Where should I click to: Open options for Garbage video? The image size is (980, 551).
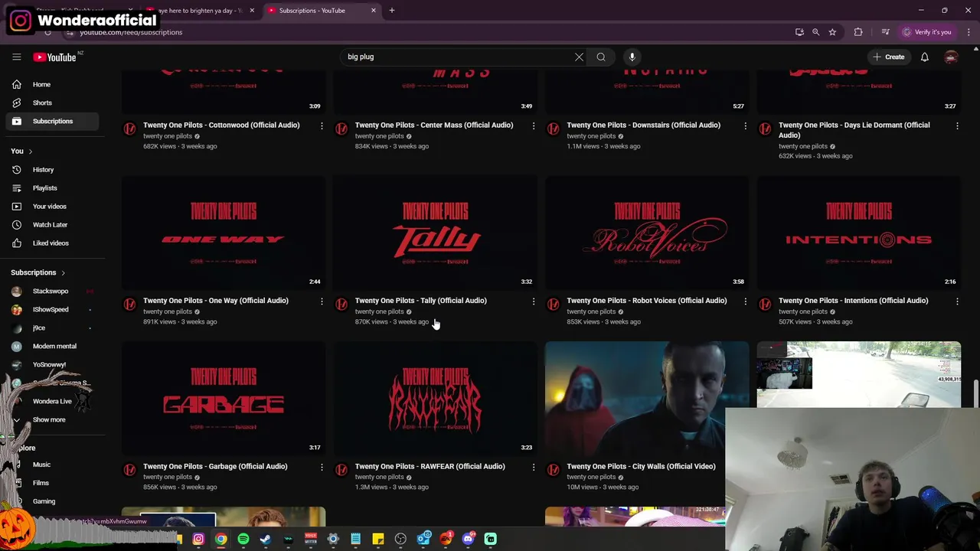tap(322, 467)
